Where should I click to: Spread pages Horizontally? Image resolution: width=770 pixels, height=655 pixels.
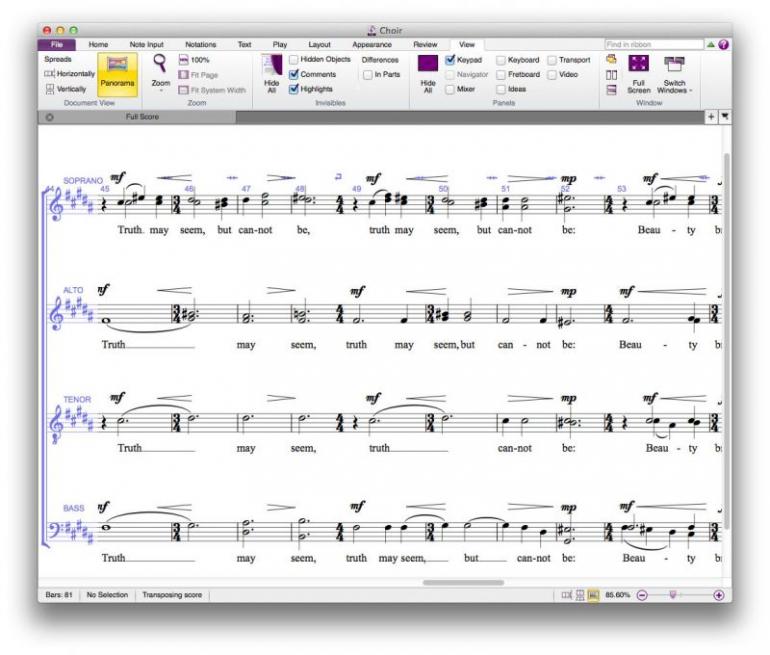coord(70,74)
